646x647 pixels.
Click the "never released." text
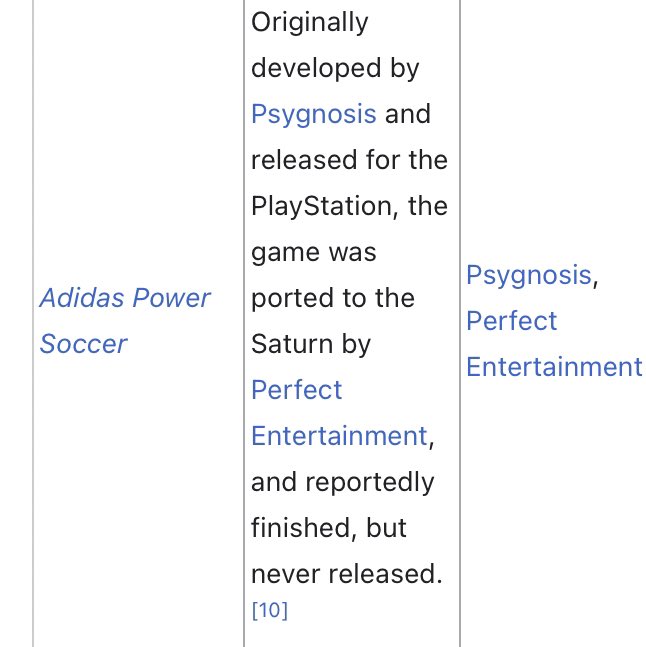coord(346,574)
